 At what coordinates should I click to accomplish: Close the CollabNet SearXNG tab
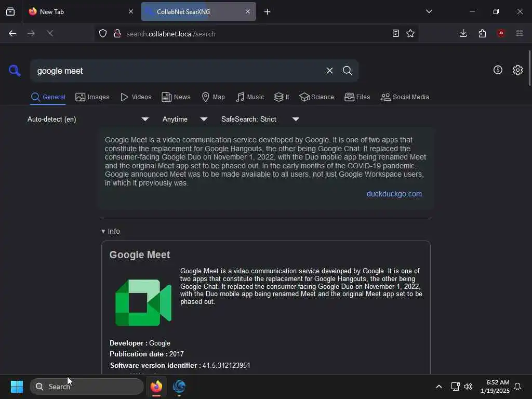(248, 11)
